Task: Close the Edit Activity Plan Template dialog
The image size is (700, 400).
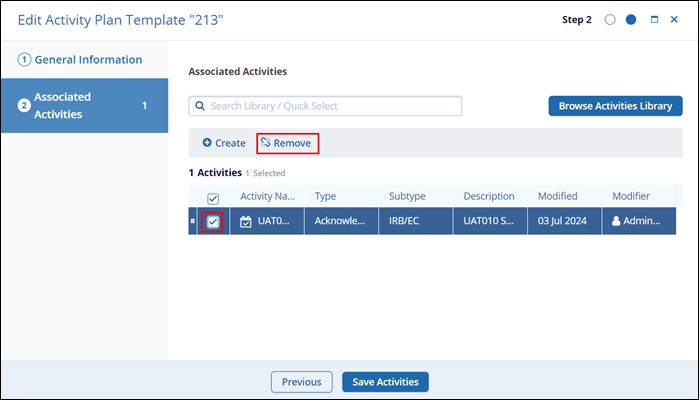Action: coord(673,19)
